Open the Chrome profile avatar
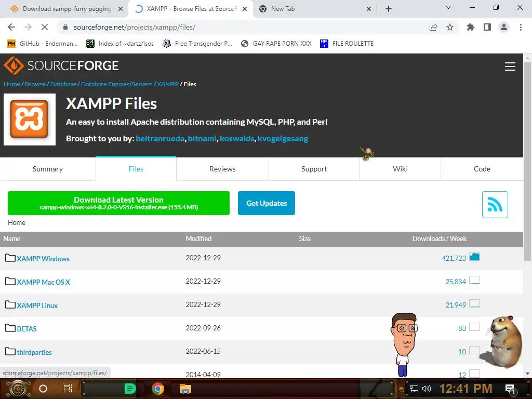532x399 pixels. (504, 27)
